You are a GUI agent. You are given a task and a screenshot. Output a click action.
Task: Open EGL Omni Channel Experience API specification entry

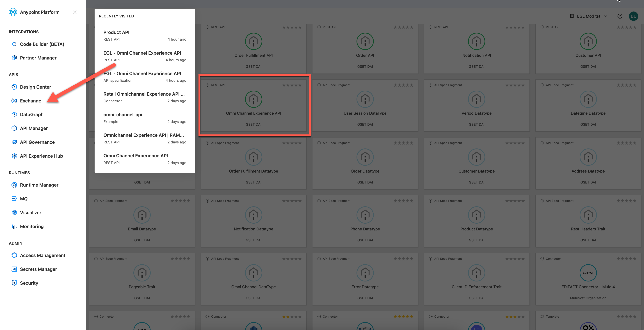[145, 77]
